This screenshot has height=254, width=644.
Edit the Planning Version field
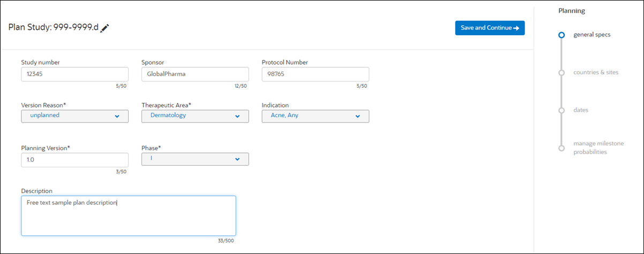(x=74, y=160)
